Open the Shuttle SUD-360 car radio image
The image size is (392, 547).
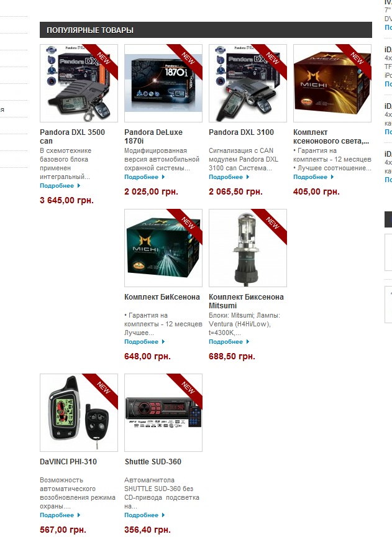pos(163,412)
